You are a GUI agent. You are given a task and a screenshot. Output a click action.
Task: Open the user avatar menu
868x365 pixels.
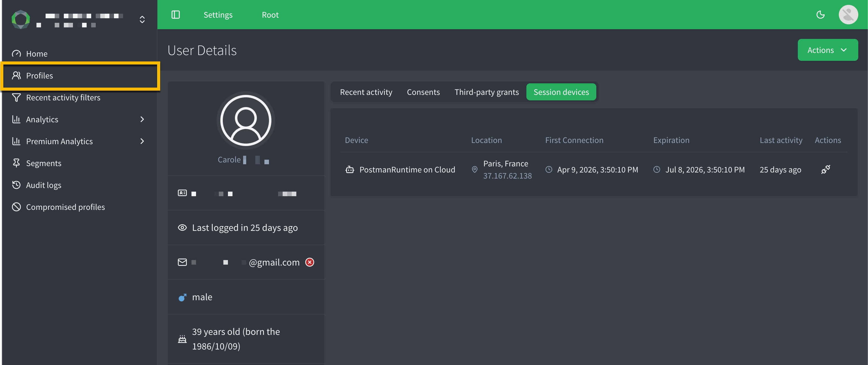(x=848, y=15)
